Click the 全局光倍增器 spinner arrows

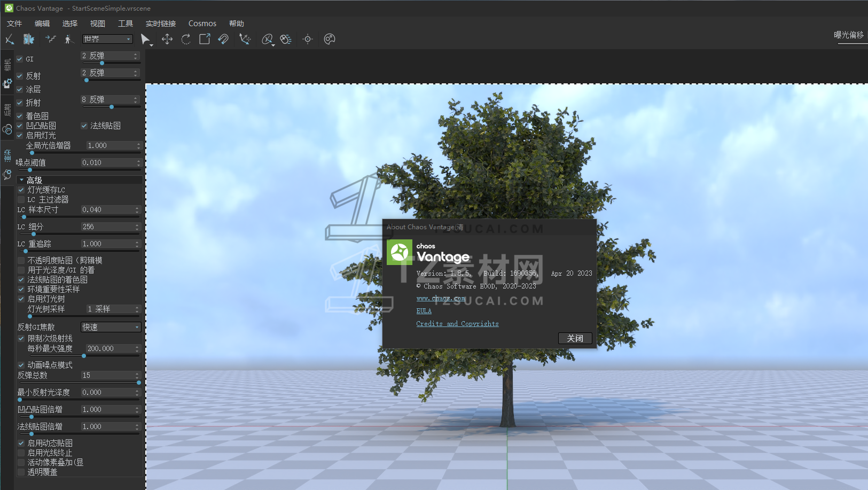[138, 145]
